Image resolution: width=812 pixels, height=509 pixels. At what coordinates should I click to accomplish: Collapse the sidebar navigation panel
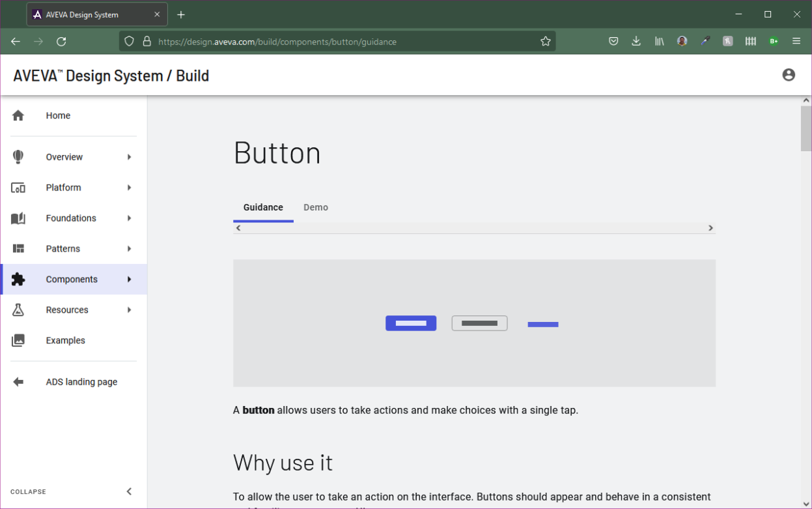(128, 491)
